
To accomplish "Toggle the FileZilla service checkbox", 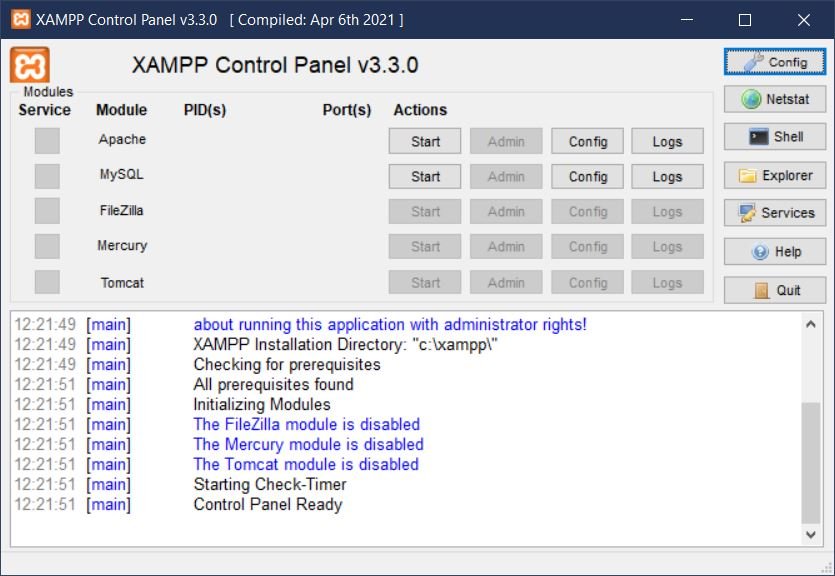I will (x=47, y=211).
